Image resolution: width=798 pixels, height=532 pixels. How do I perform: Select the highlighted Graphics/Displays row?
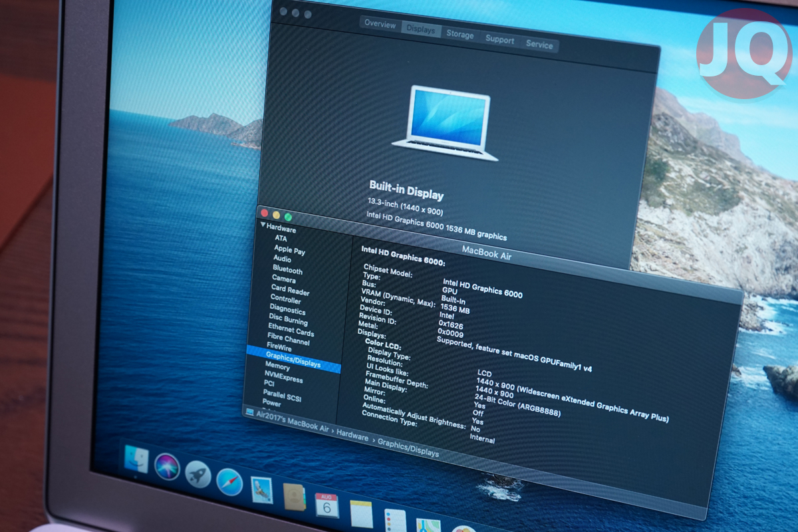[x=293, y=360]
